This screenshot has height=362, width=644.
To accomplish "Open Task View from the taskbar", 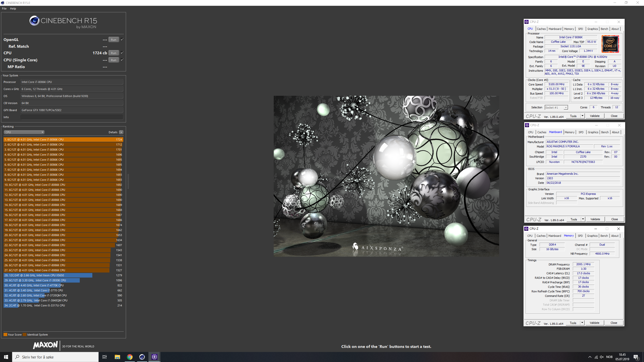I will coord(105,357).
